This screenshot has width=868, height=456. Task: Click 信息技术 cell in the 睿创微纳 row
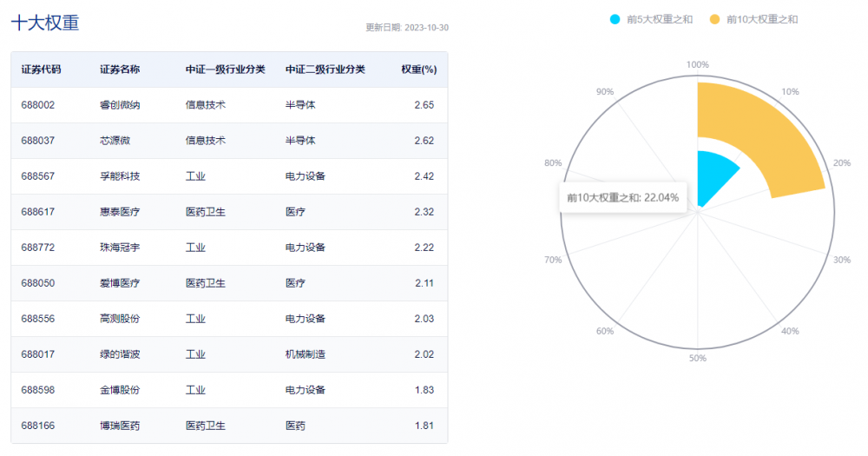click(206, 105)
